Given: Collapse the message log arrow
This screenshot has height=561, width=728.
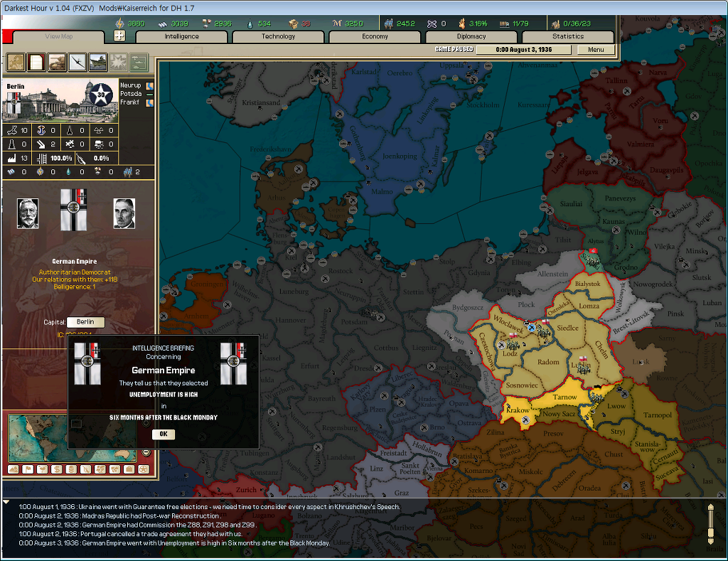Looking at the screenshot, I should [x=6, y=502].
